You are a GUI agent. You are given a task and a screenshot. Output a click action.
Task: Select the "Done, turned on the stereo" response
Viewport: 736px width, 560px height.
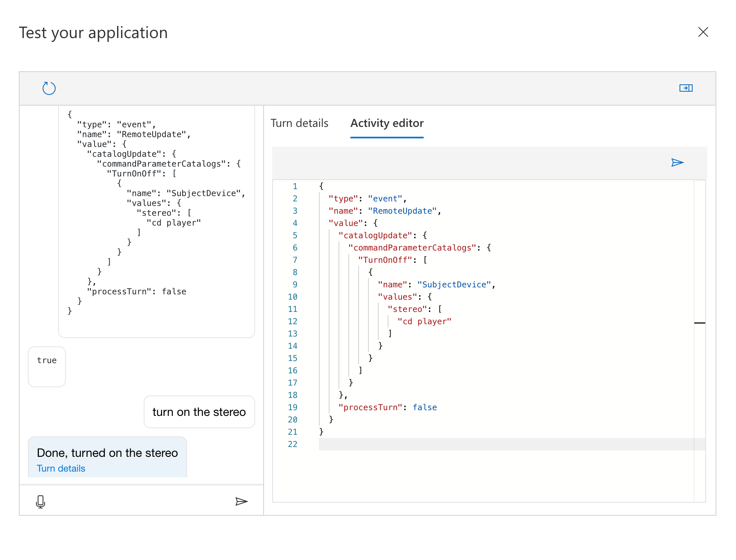[107, 453]
